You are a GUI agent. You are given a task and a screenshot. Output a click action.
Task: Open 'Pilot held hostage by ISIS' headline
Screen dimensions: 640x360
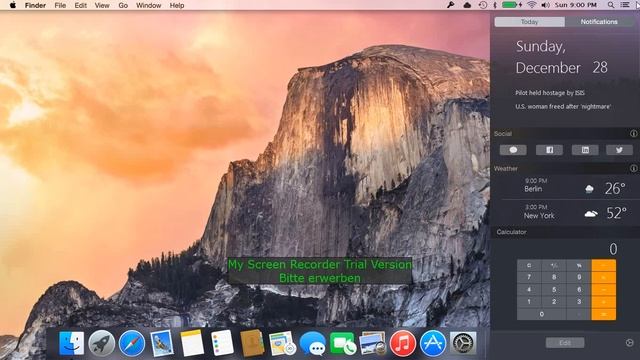550,93
